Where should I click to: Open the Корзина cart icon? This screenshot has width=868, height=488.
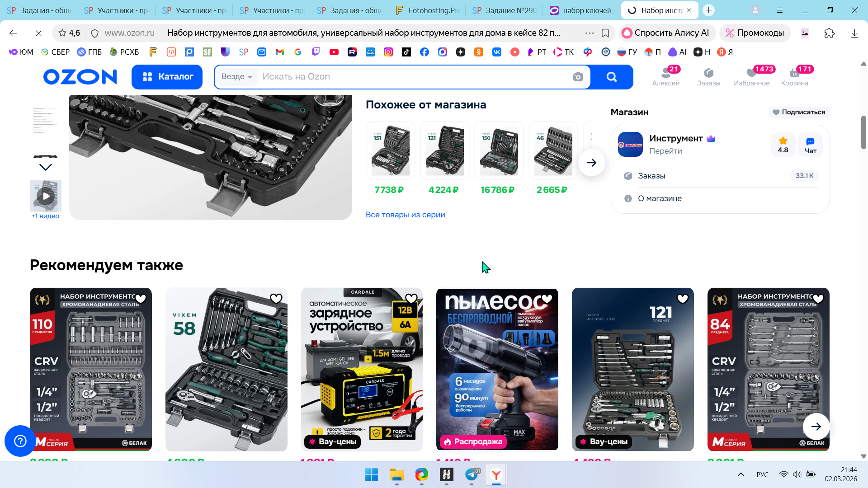[794, 76]
